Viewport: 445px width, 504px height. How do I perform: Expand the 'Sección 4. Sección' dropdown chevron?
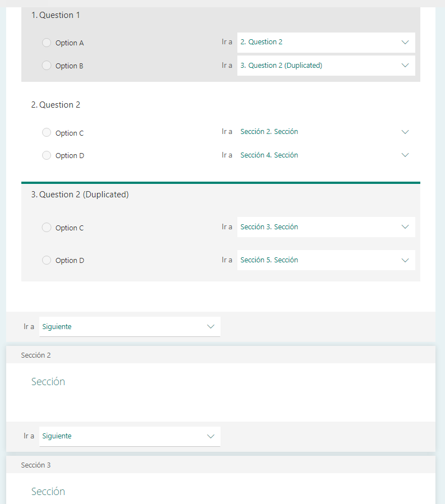coord(405,155)
